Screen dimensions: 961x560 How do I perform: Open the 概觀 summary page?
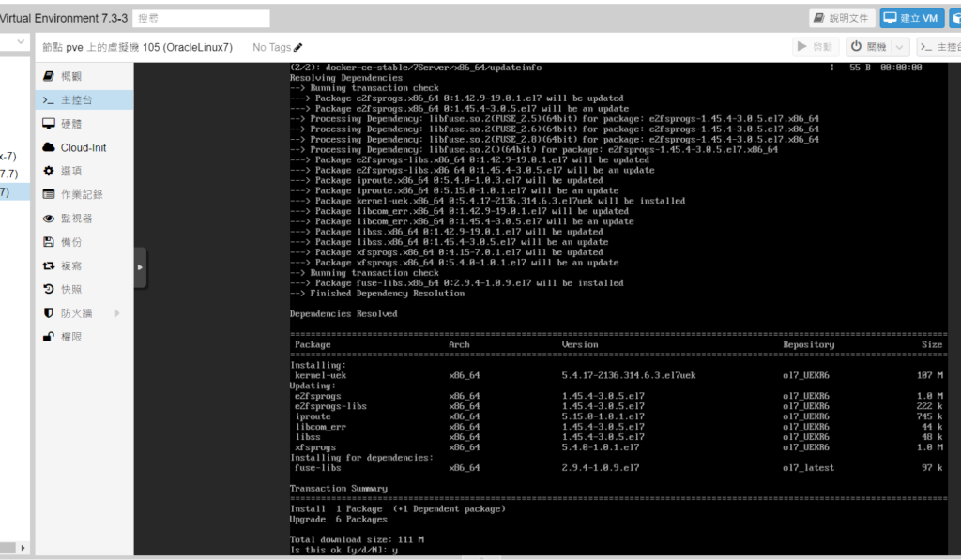coord(71,76)
